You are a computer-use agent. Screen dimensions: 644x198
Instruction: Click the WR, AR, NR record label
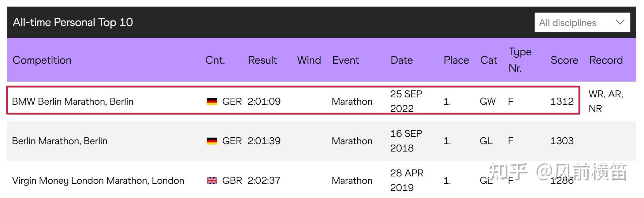[606, 101]
